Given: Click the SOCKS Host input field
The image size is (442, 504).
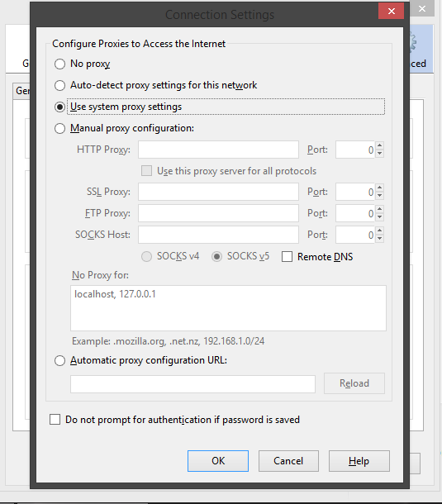Looking at the screenshot, I should pos(219,235).
